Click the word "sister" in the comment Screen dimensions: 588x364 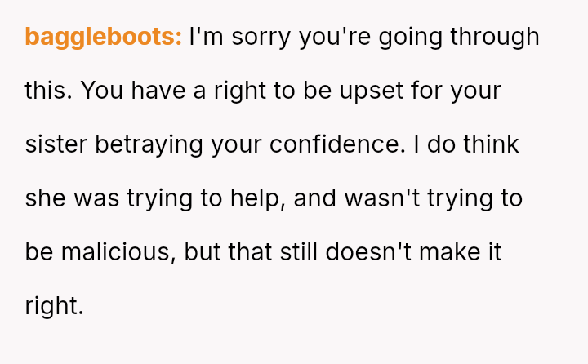[56, 144]
